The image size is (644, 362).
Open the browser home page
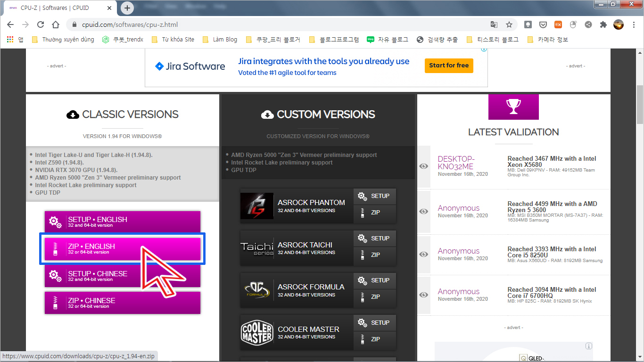point(56,25)
